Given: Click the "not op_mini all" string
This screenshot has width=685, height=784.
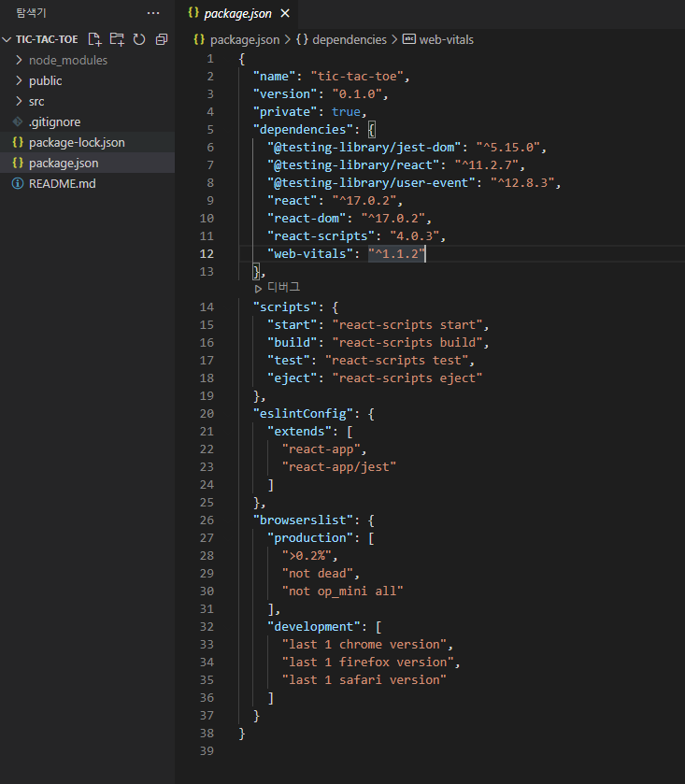Looking at the screenshot, I should coord(342,591).
